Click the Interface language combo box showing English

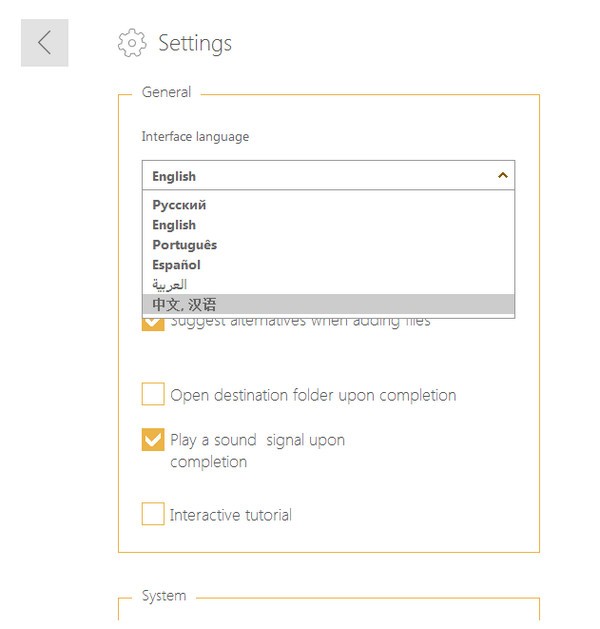[x=320, y=175]
